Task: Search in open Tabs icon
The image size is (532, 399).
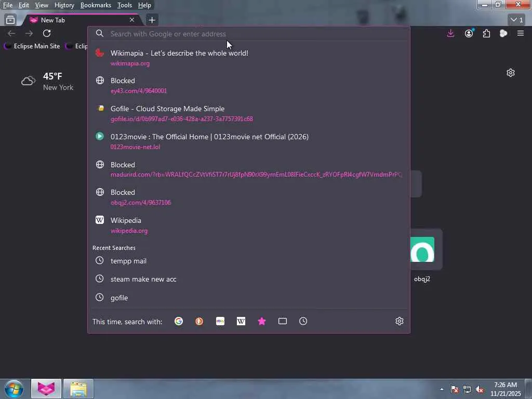Action: (282, 321)
